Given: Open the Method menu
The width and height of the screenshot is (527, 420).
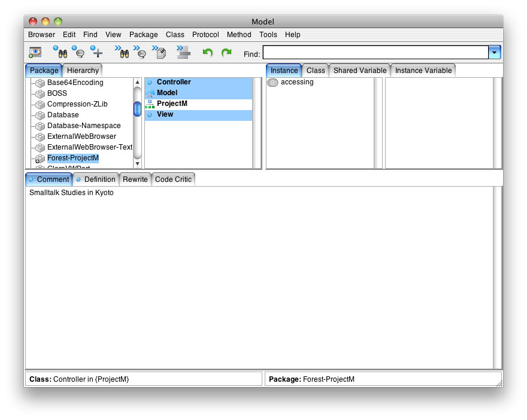Looking at the screenshot, I should coord(239,35).
